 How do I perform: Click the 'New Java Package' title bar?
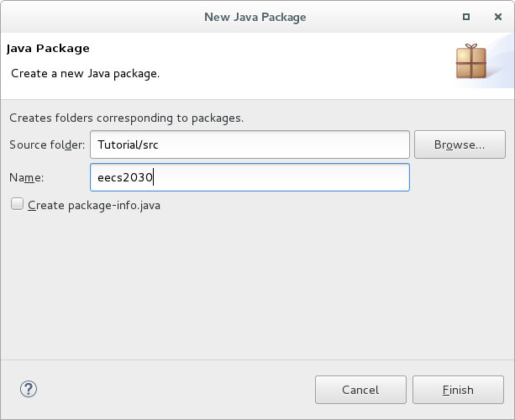click(x=255, y=17)
